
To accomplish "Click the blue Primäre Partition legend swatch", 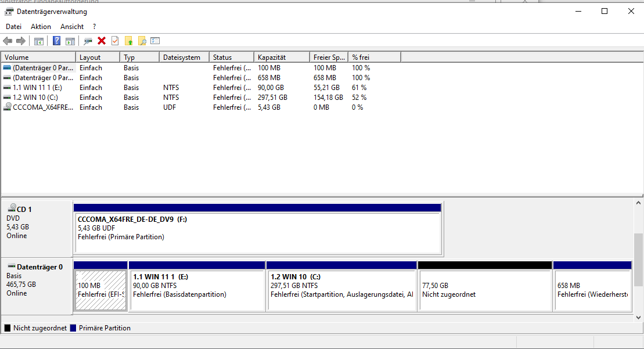I will (x=73, y=328).
